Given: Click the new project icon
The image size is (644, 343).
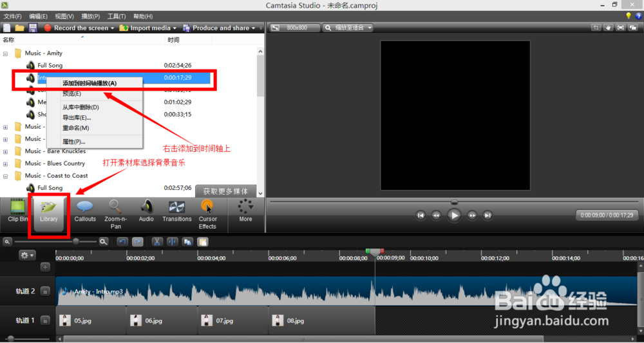Looking at the screenshot, I should point(6,28).
